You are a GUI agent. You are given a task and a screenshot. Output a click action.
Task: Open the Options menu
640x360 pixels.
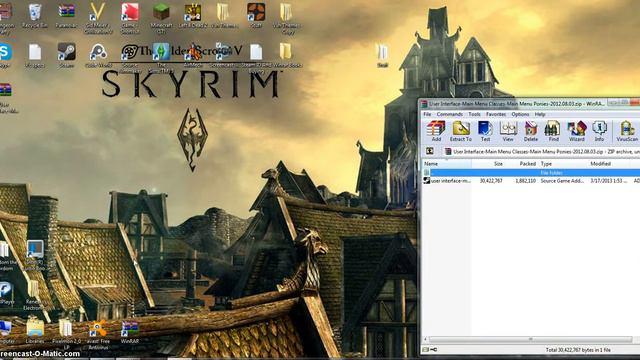520,114
